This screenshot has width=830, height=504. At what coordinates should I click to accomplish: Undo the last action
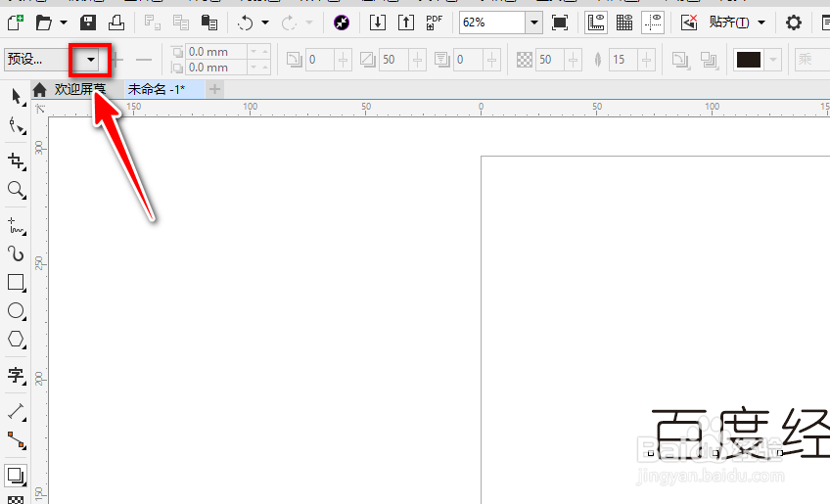pyautogui.click(x=245, y=23)
